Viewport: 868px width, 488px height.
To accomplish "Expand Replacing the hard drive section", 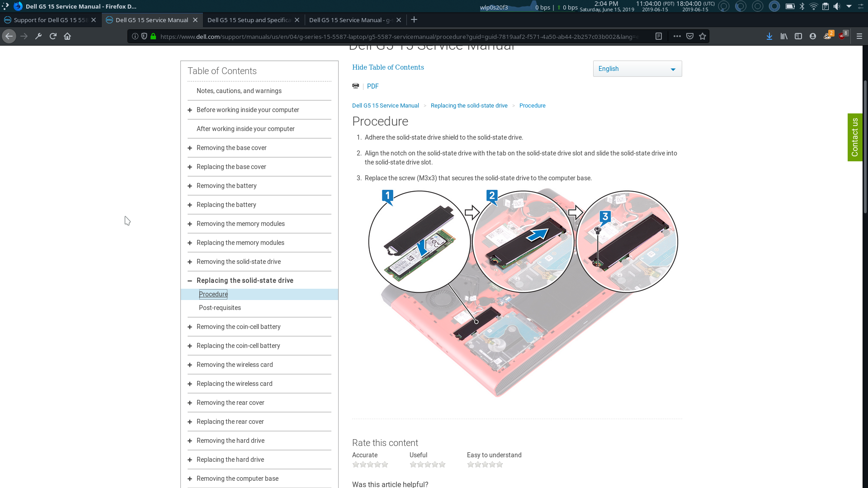I will 190,460.
